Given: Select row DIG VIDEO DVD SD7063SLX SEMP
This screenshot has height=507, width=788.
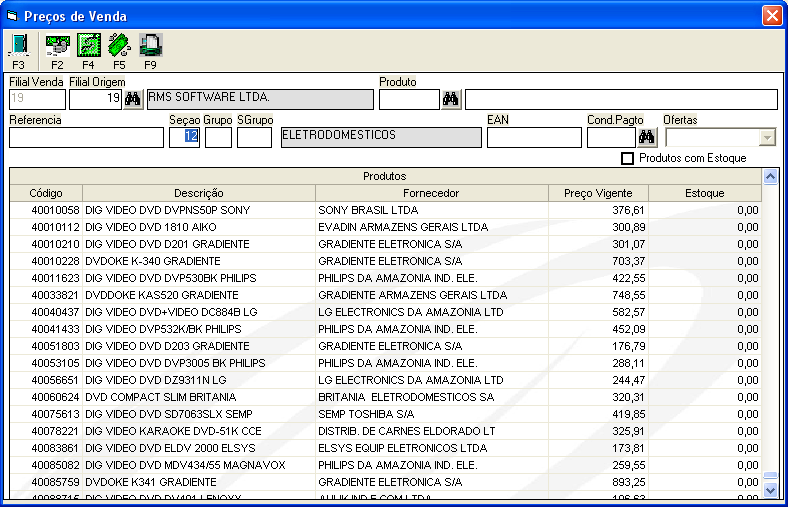Looking at the screenshot, I should click(x=385, y=414).
